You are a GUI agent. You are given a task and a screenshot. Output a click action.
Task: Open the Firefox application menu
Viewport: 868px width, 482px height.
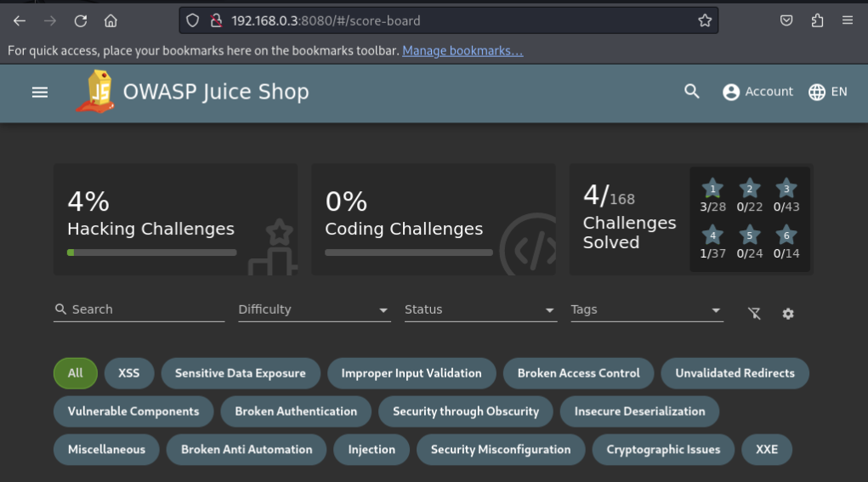point(848,21)
